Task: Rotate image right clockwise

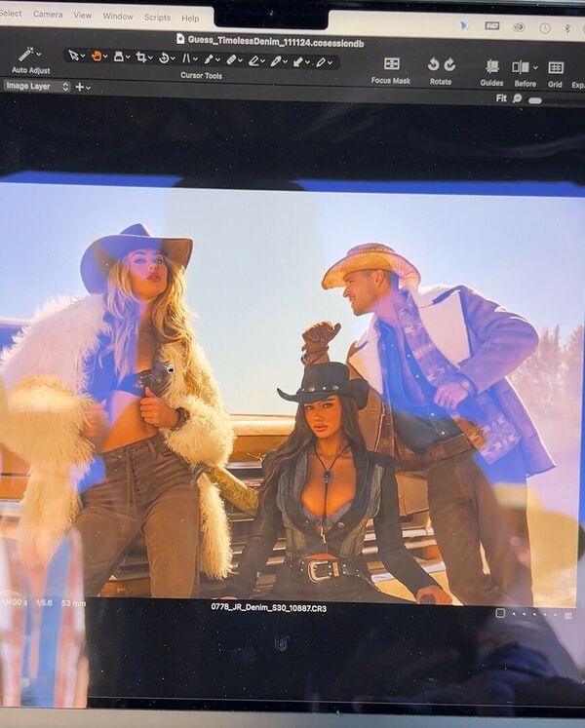Action: (449, 65)
